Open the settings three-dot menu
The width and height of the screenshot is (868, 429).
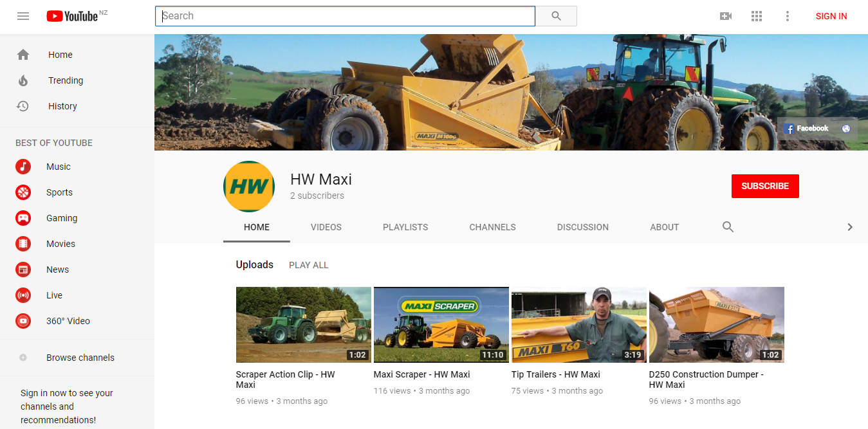click(x=788, y=16)
